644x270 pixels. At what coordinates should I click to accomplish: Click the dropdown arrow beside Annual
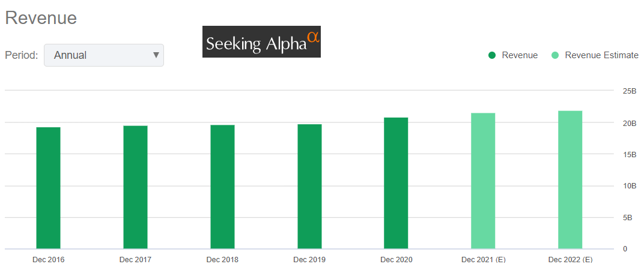[156, 55]
